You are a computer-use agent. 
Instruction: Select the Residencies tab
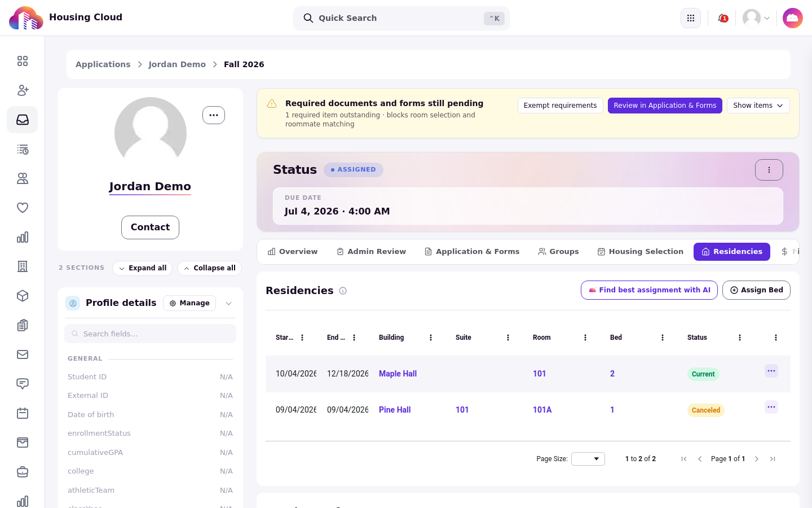click(732, 252)
